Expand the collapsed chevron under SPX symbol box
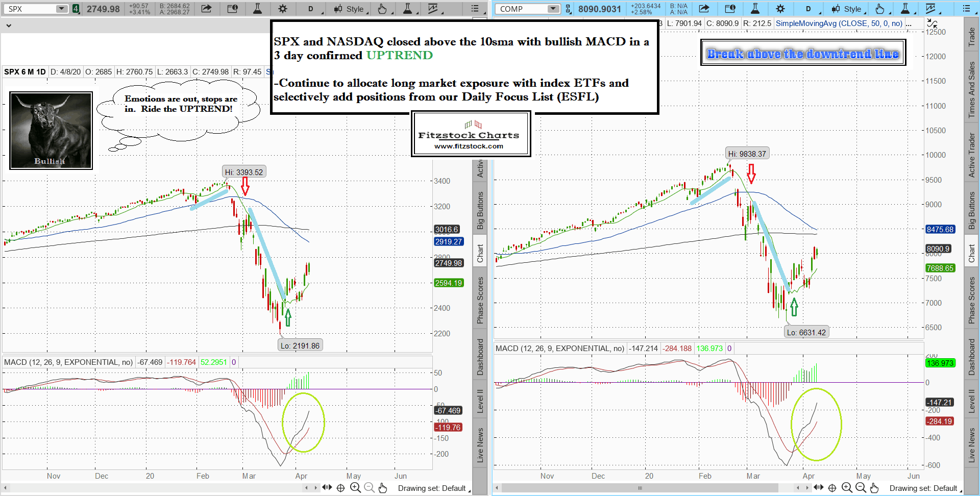Image resolution: width=980 pixels, height=496 pixels. point(9,25)
